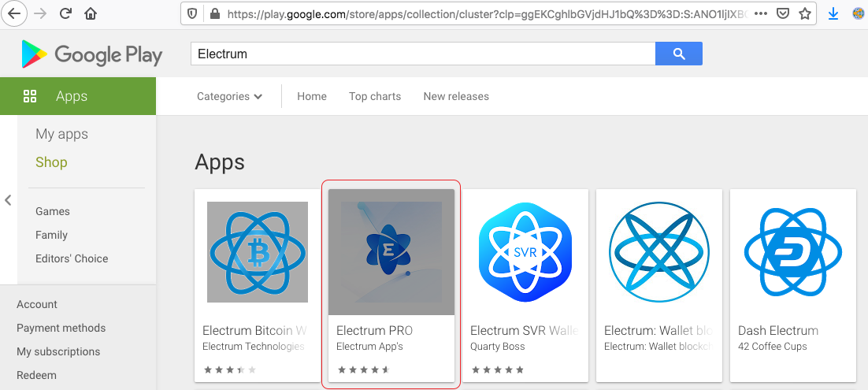Viewport: 868px width, 390px height.
Task: Click the five-star rating under Electrum SVR
Action: (498, 370)
